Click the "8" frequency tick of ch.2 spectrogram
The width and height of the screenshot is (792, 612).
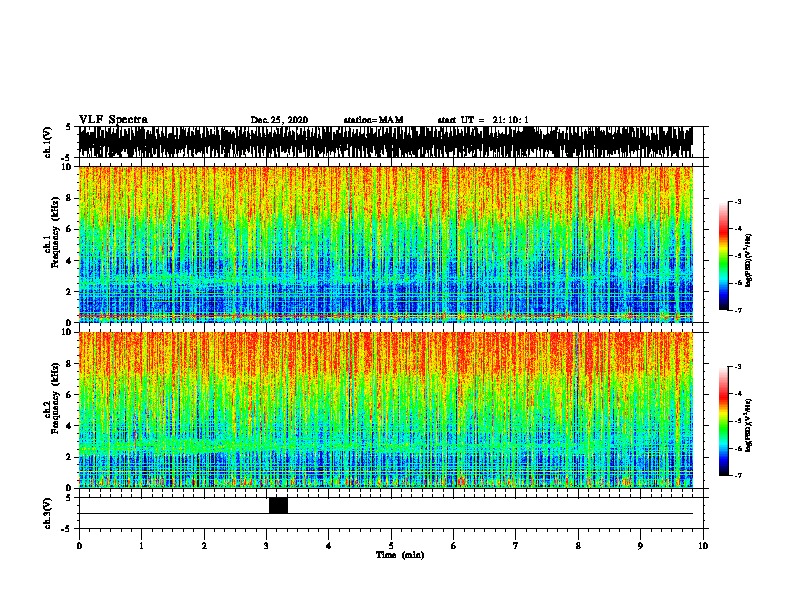coord(70,364)
